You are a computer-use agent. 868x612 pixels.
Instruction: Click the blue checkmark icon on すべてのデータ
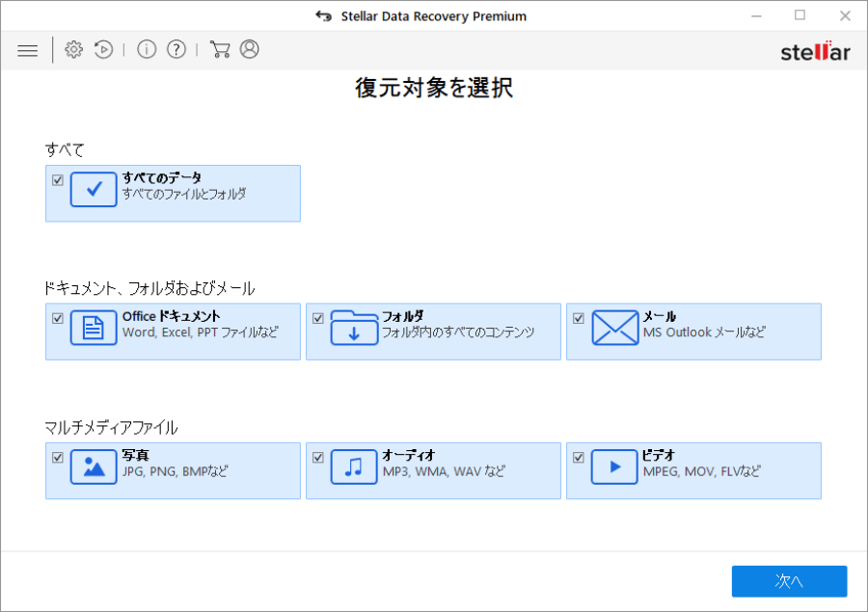click(x=94, y=189)
